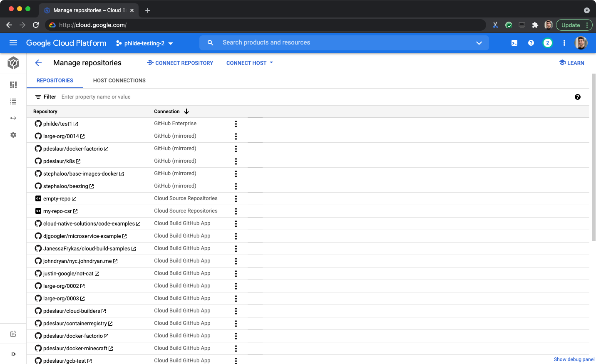
Task: Open the djgoogler/microservice-example repository link
Action: pos(82,236)
